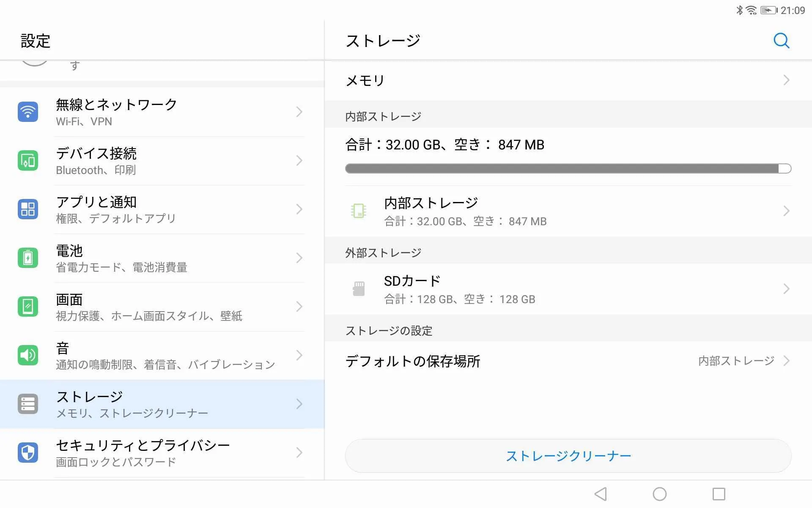This screenshot has height=508, width=812.
Task: Tap the search magnifier icon
Action: click(781, 41)
